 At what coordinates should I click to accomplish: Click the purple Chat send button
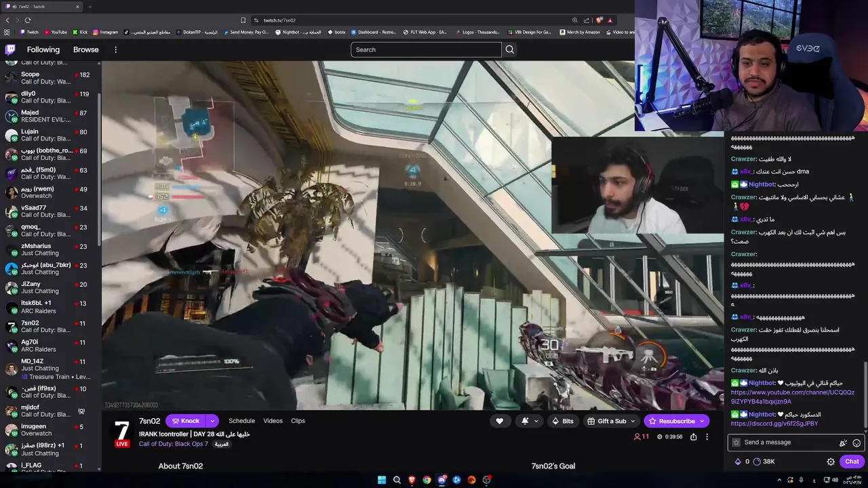852,462
